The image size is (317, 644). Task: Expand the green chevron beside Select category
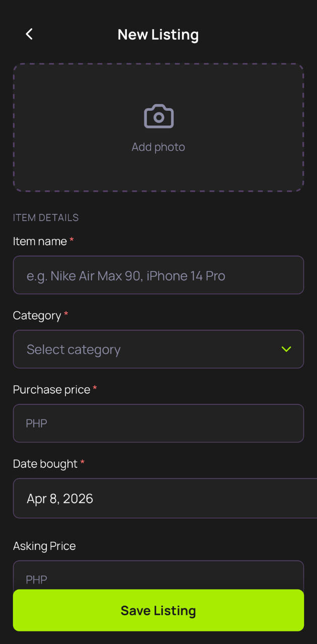click(286, 349)
